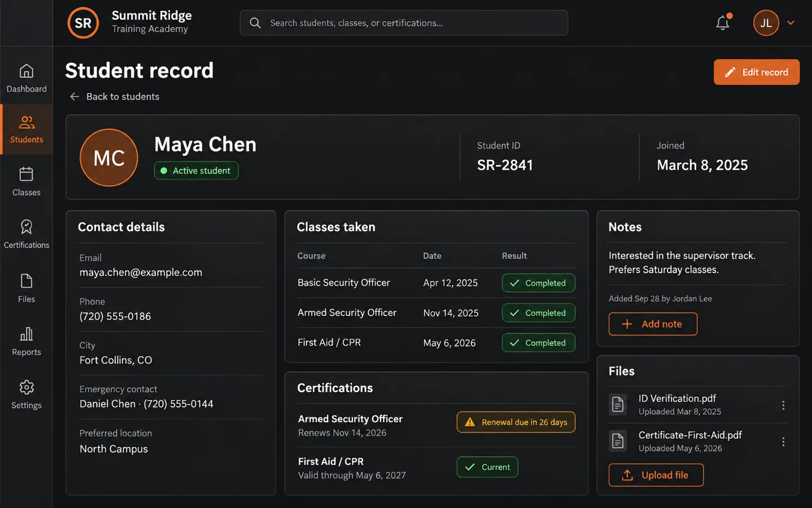Click the ID Verification.pdf document icon

tap(618, 405)
